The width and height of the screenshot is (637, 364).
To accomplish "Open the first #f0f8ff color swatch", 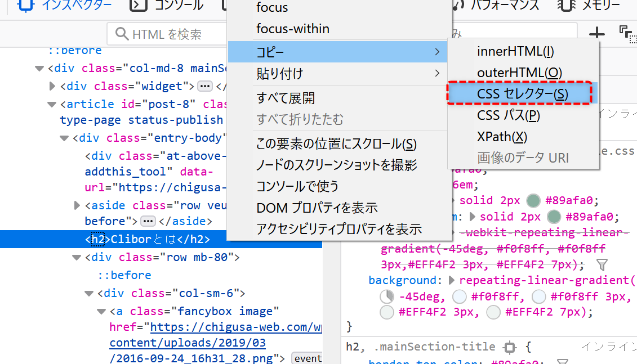I will [459, 296].
